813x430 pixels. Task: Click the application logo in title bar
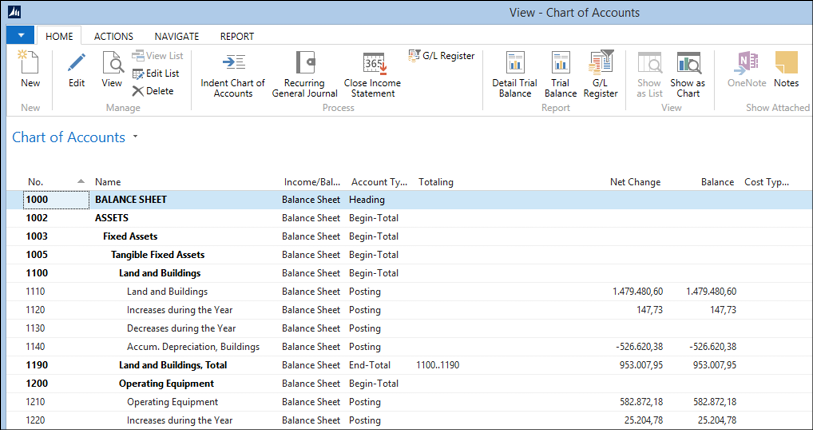(x=14, y=12)
